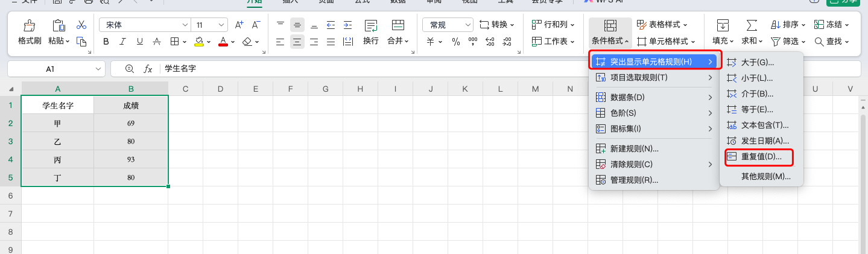The height and width of the screenshot is (254, 868).
Task: Open the font name dropdown showing 宋体
Action: click(x=144, y=25)
